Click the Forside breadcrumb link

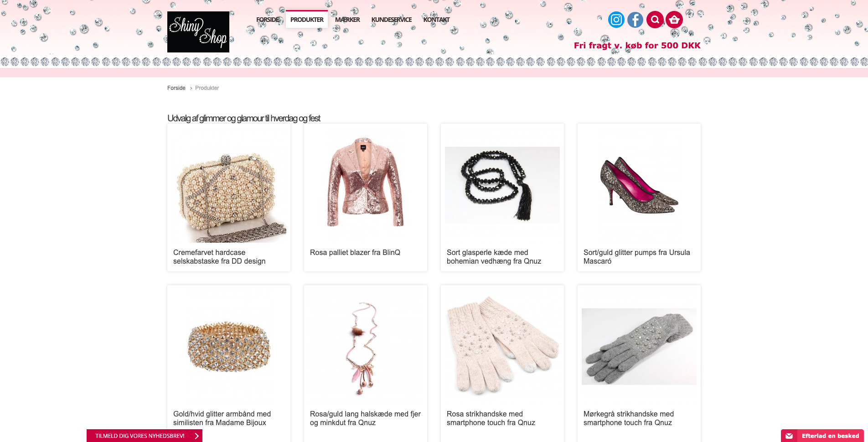pyautogui.click(x=176, y=88)
